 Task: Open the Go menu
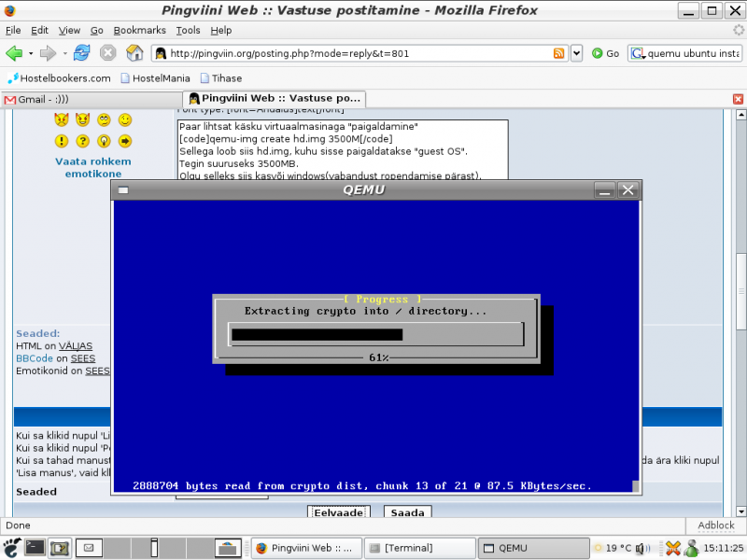(97, 31)
